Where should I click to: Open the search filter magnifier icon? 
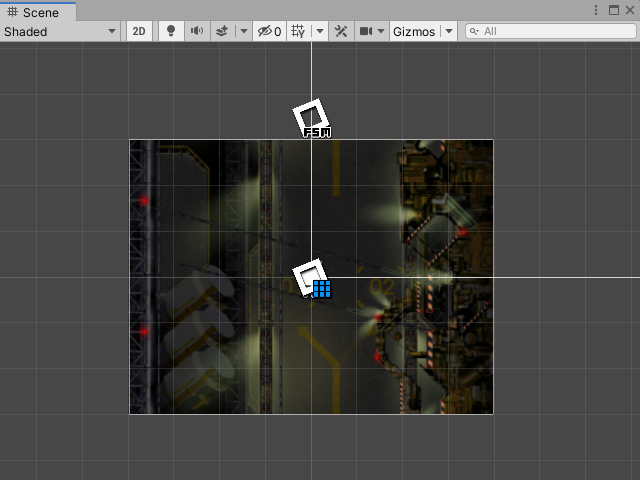(x=474, y=31)
